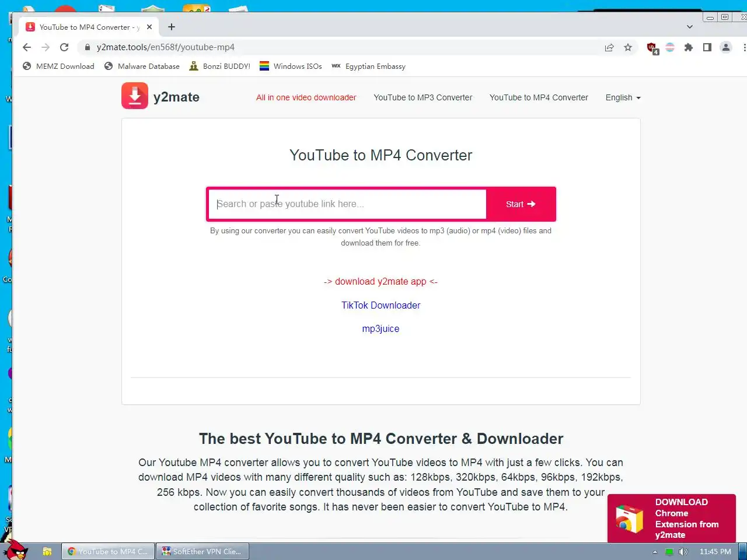Image resolution: width=747 pixels, height=560 pixels.
Task: Open the Egyptian Embassy bookmark
Action: point(368,66)
